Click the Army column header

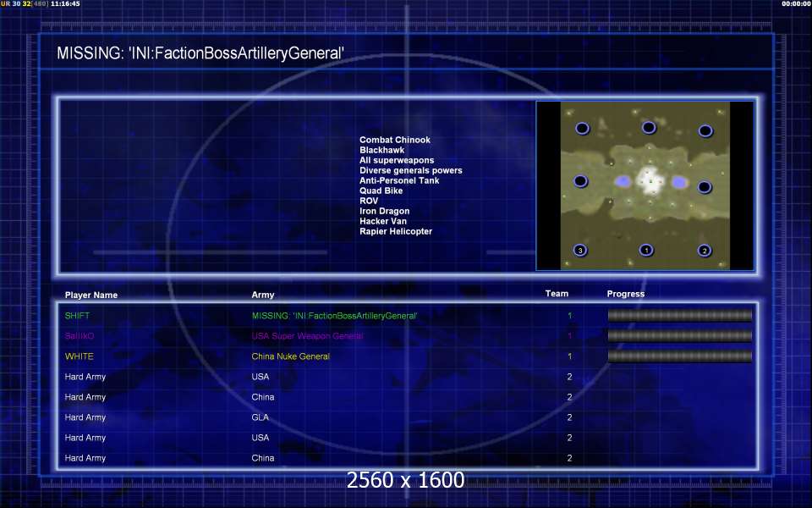tap(262, 295)
